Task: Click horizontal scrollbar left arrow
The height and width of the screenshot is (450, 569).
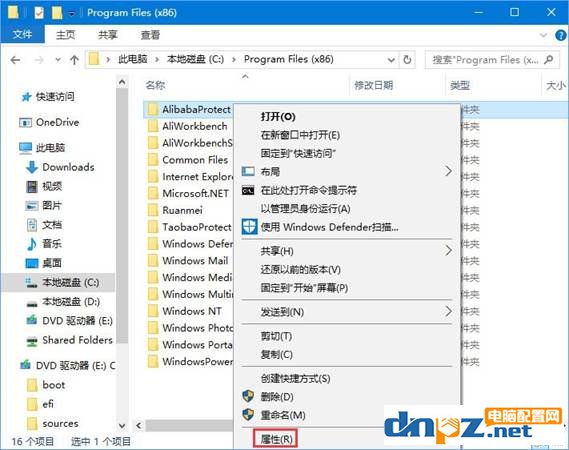Action: pyautogui.click(x=139, y=425)
